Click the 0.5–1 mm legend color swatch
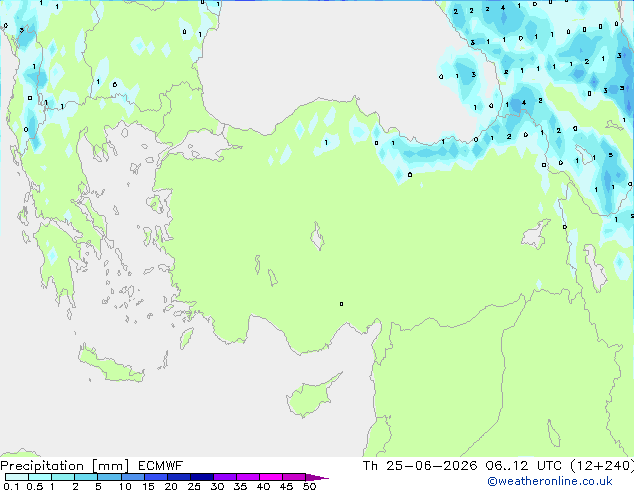The width and height of the screenshot is (634, 490). pos(40,477)
